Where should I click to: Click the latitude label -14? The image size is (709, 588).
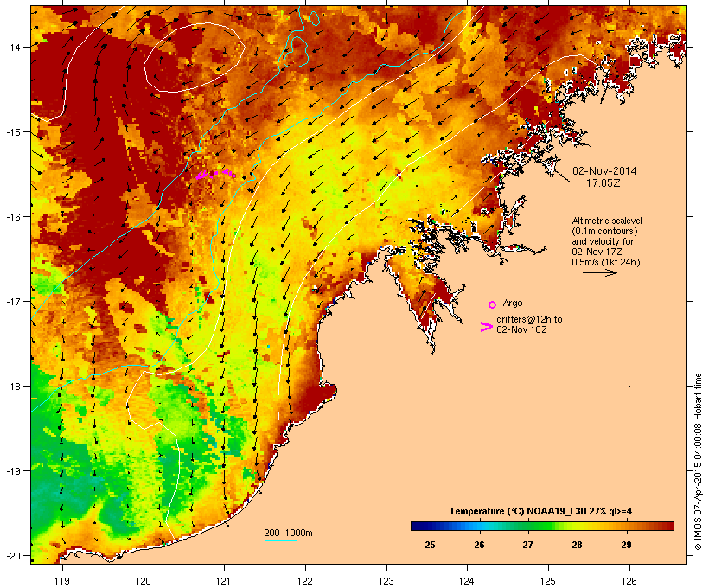coord(13,47)
